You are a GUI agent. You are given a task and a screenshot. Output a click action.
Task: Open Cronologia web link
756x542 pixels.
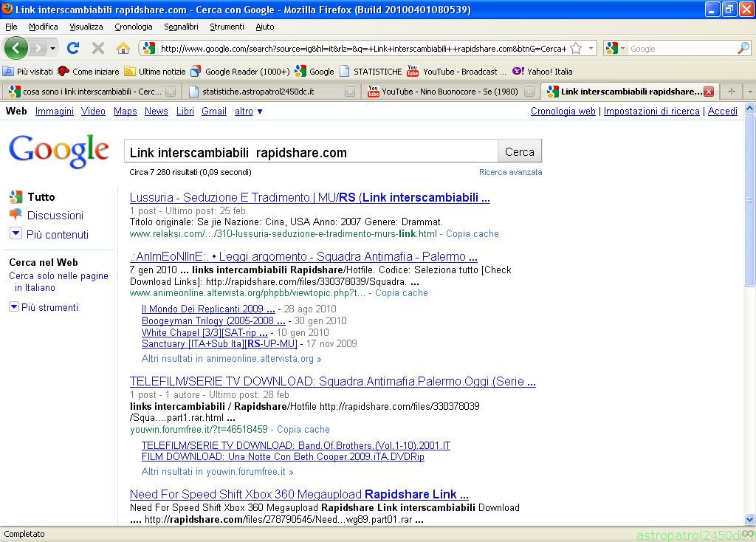[x=563, y=112]
